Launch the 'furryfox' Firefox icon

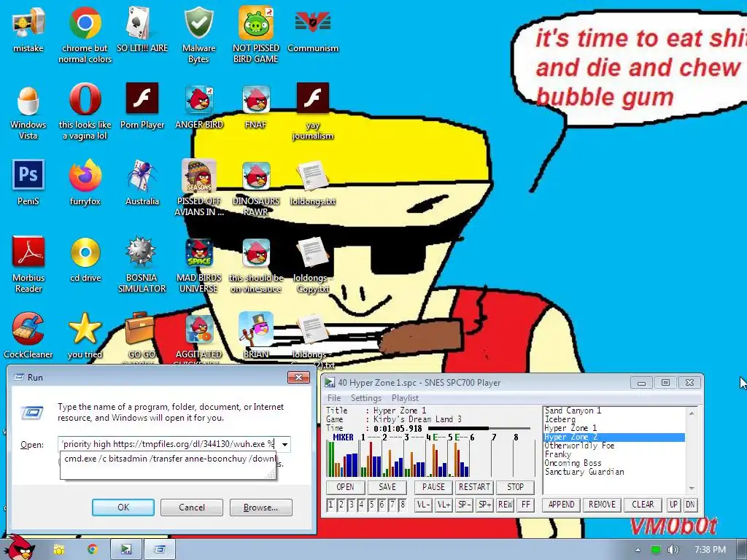tap(85, 175)
